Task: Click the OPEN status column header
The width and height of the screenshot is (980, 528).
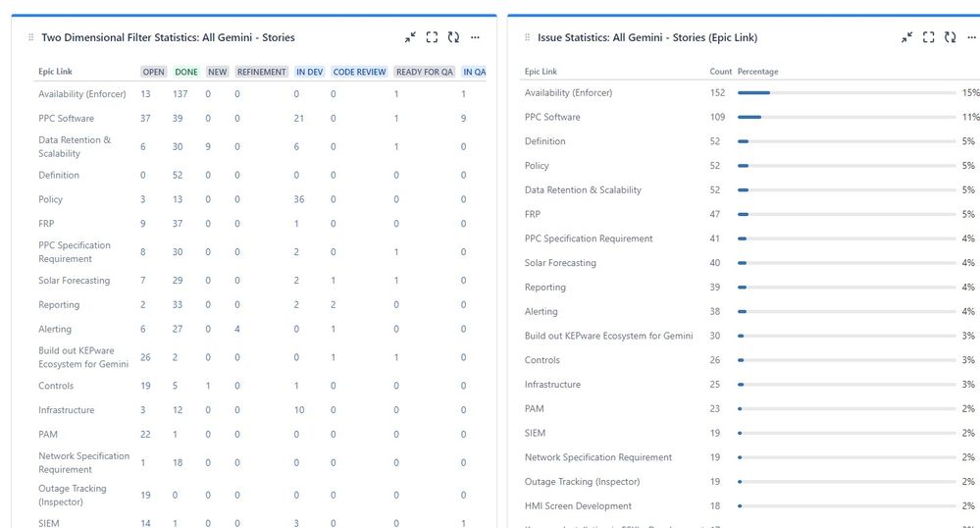Action: pyautogui.click(x=153, y=72)
